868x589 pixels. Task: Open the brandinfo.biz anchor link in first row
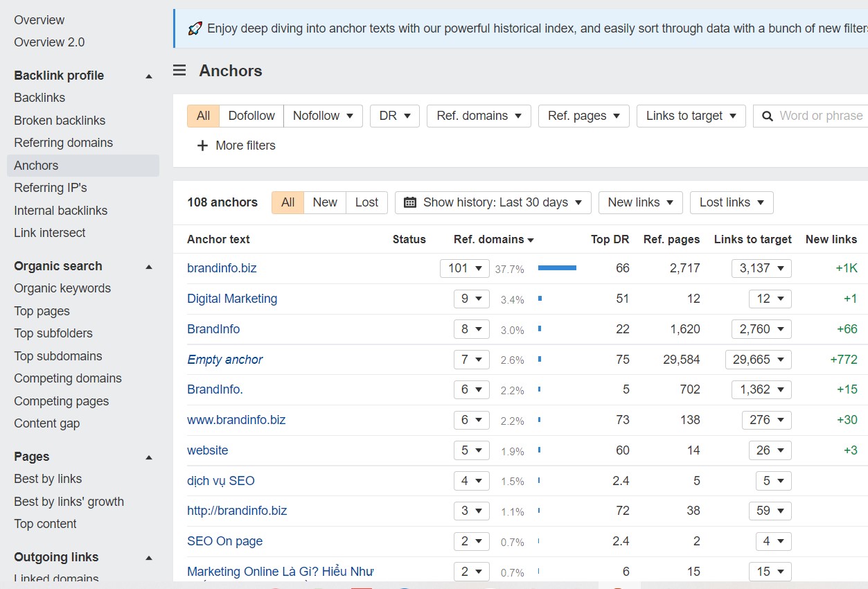pyautogui.click(x=222, y=268)
